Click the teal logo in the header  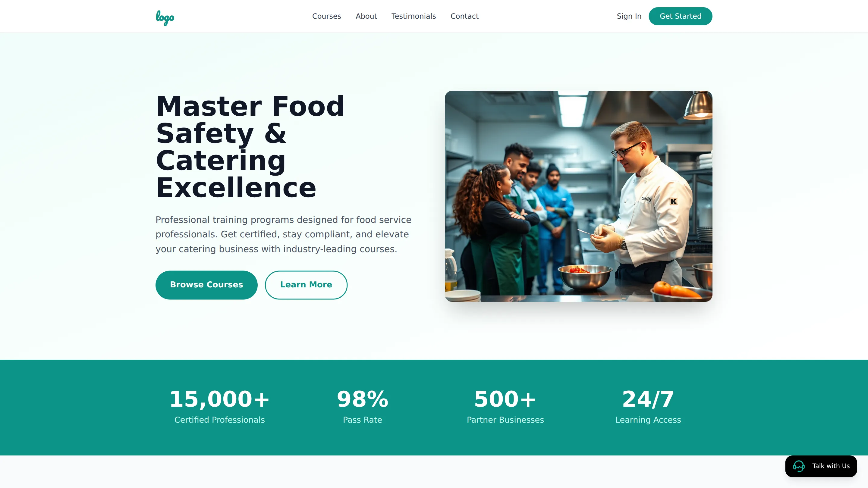[x=165, y=17]
